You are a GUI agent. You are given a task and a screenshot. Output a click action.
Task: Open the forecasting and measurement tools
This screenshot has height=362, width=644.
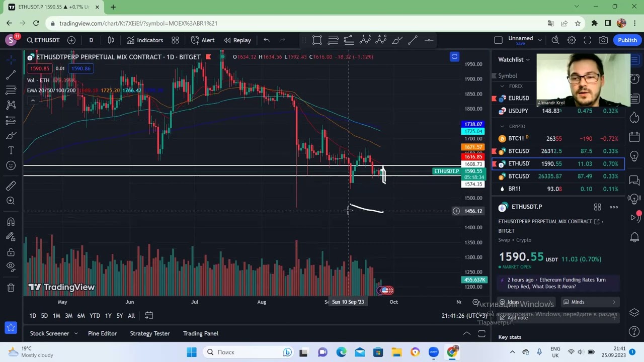(x=11, y=120)
